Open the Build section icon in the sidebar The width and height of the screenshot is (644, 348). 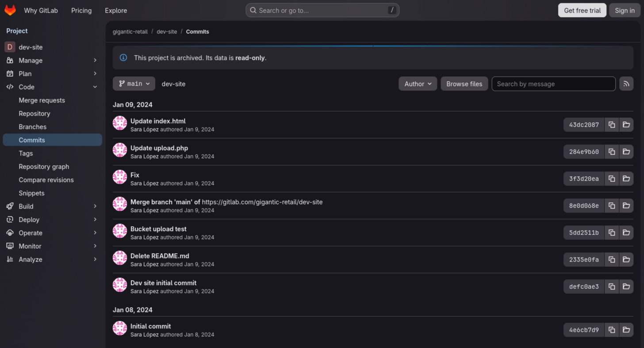10,206
